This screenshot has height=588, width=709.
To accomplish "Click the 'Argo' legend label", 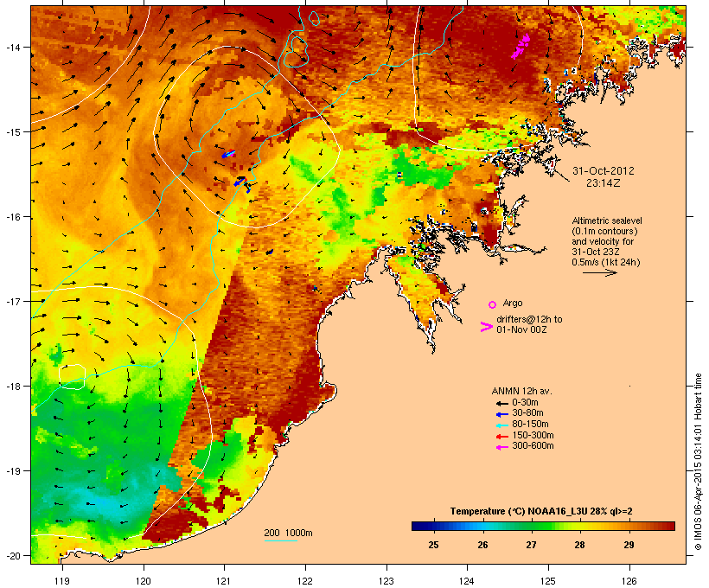I will (513, 303).
